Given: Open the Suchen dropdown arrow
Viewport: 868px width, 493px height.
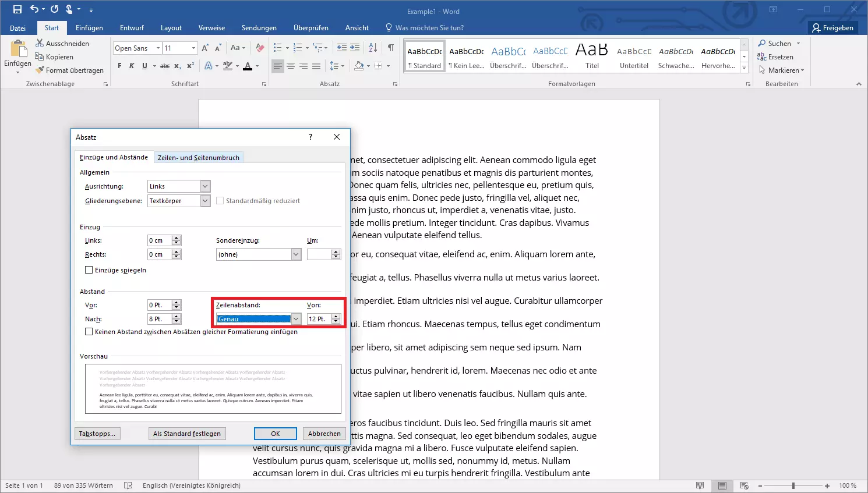Looking at the screenshot, I should point(798,44).
